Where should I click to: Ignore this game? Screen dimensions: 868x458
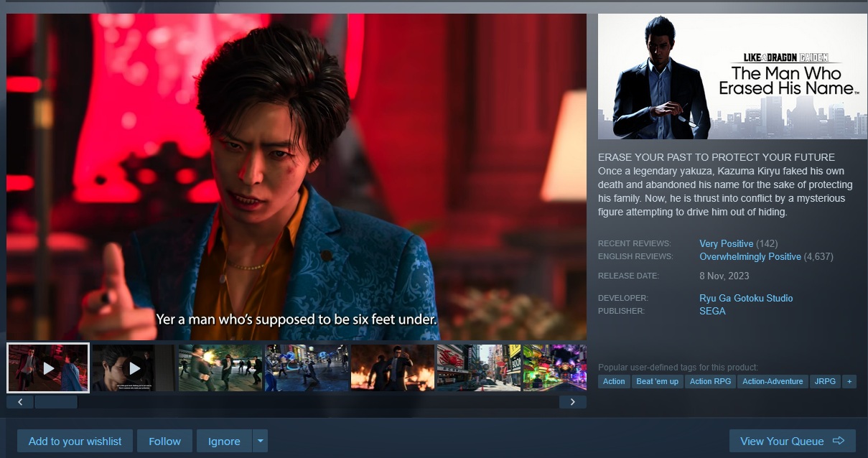click(x=224, y=441)
